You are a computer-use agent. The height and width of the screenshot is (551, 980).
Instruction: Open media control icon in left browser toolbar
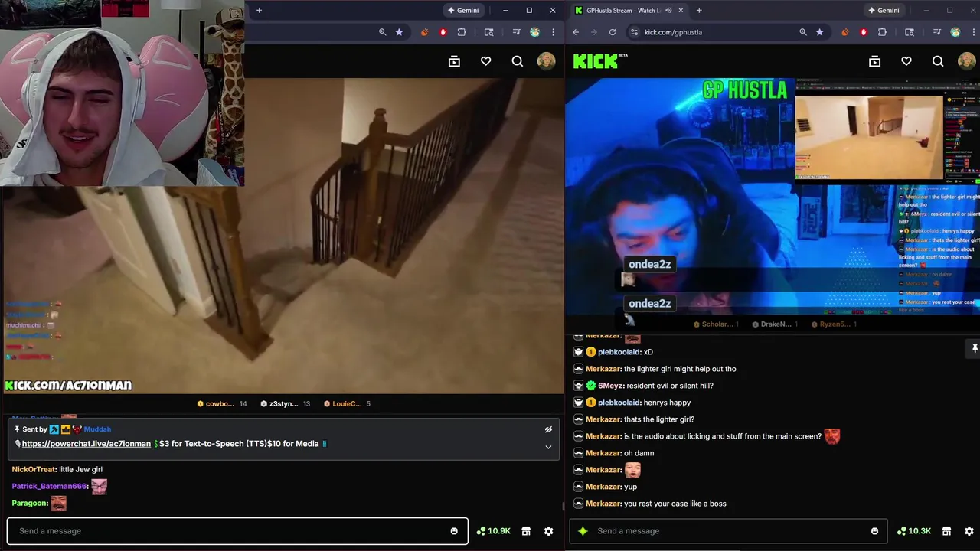pos(516,32)
